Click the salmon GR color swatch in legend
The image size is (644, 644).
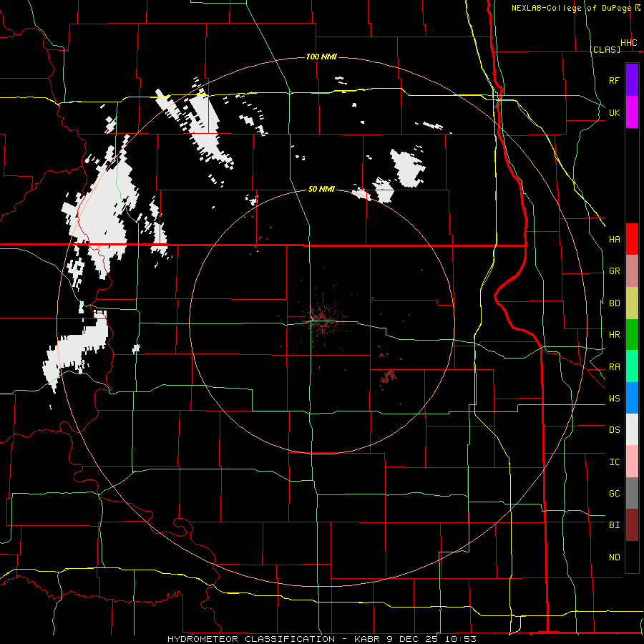click(632, 271)
